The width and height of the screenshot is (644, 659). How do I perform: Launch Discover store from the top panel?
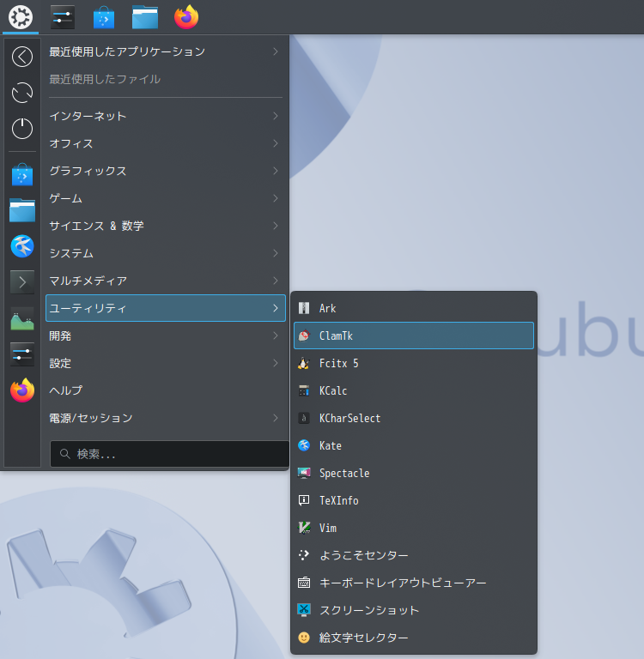coord(104,18)
